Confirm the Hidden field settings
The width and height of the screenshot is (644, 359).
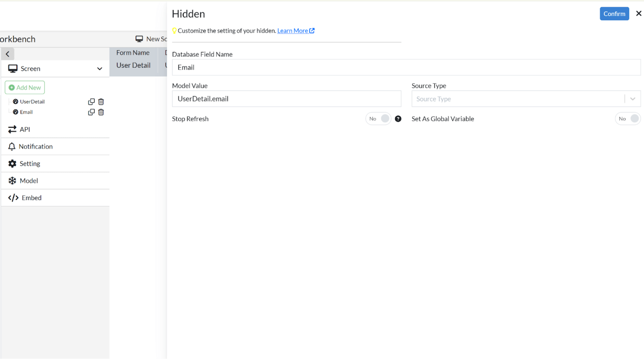614,14
